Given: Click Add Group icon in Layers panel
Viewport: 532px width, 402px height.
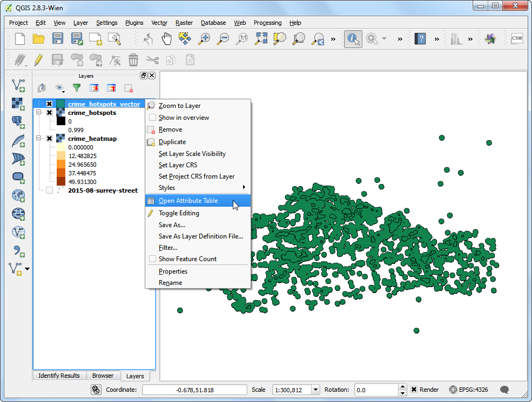Looking at the screenshot, I should point(42,88).
